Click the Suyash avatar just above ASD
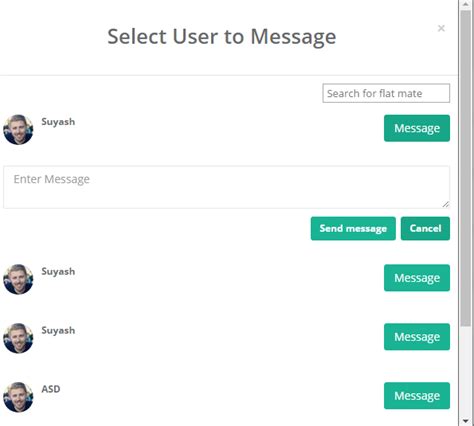 point(18,338)
